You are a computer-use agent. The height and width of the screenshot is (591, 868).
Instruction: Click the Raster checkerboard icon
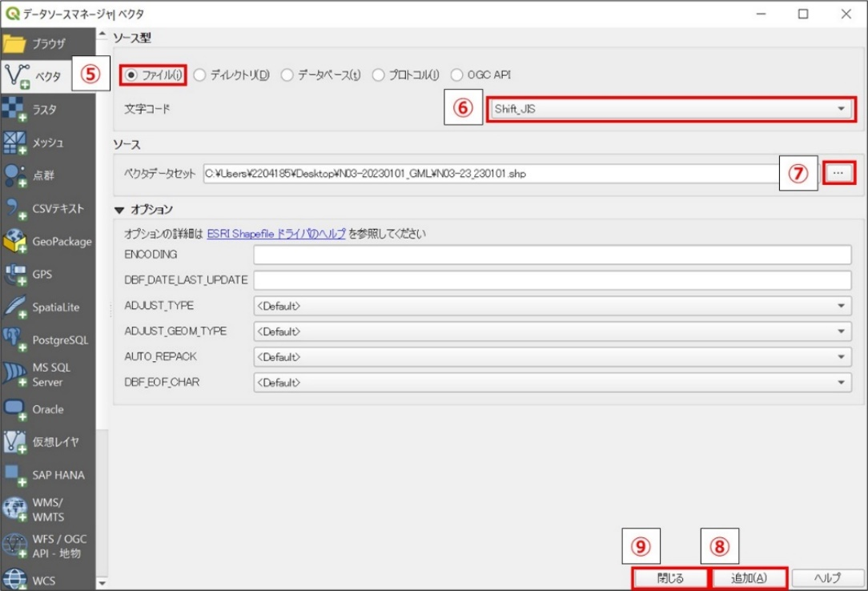[14, 109]
